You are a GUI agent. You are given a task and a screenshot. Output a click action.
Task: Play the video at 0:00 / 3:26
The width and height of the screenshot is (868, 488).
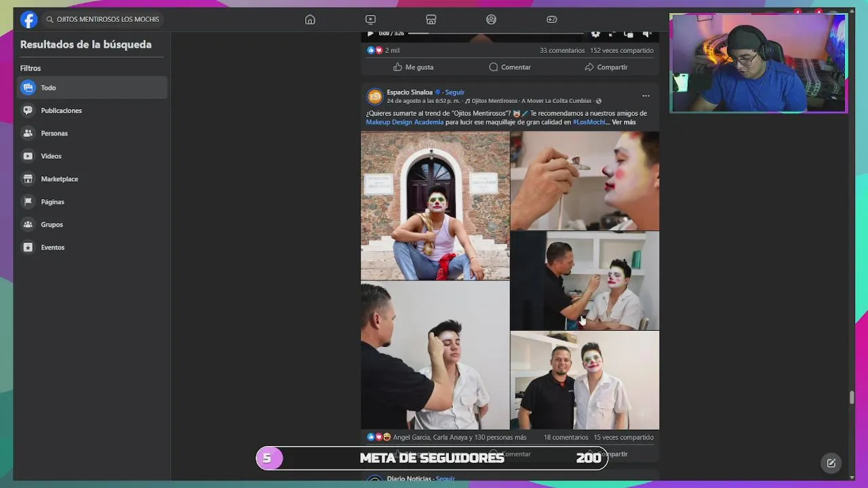pyautogui.click(x=370, y=33)
